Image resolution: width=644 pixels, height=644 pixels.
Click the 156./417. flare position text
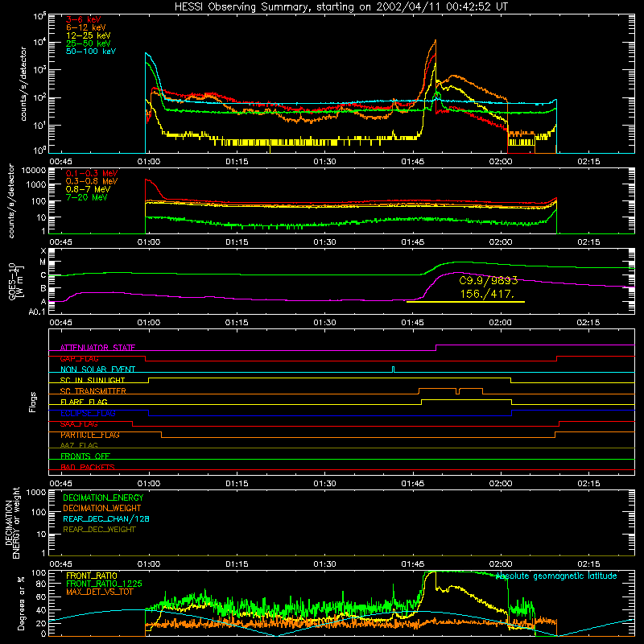tap(487, 294)
